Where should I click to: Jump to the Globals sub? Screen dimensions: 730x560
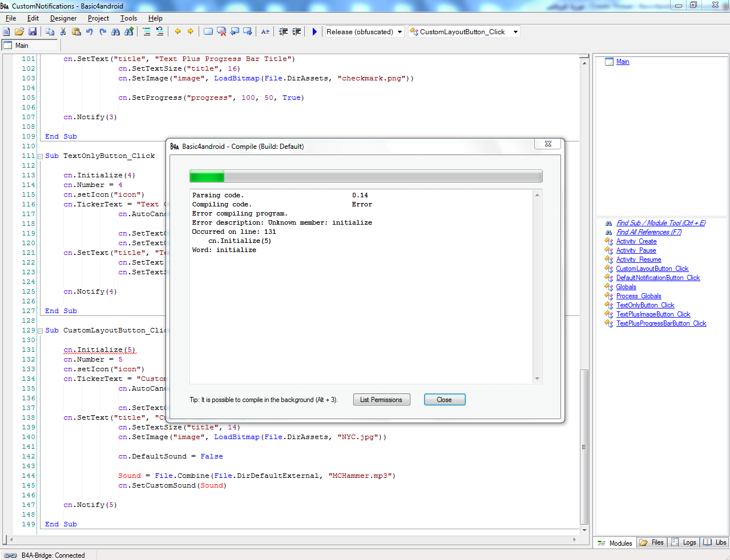click(x=626, y=287)
